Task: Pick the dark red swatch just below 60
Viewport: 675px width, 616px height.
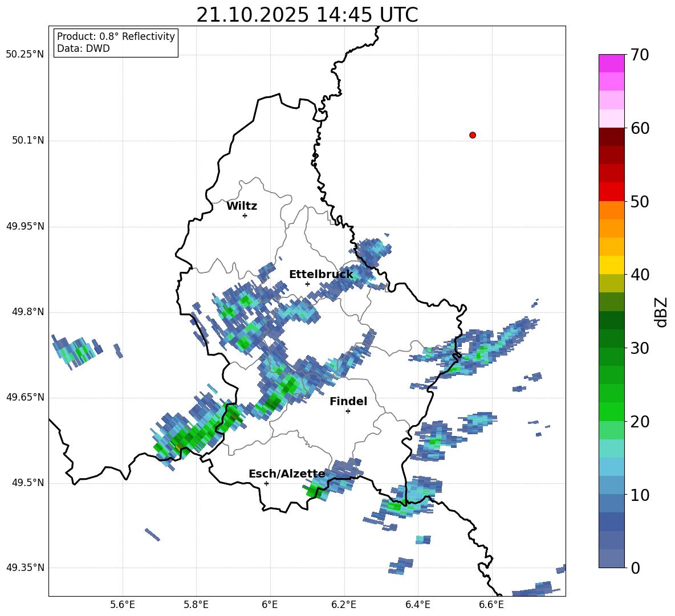Action: pos(612,137)
